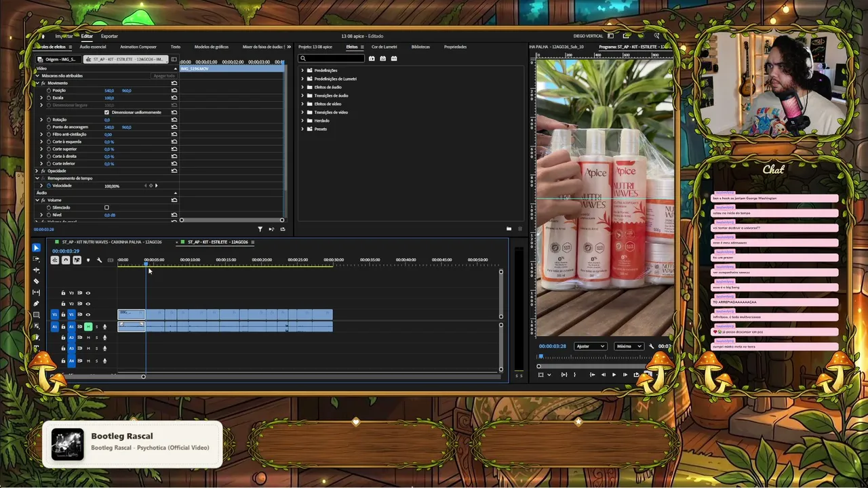
Task: Open Program Monitor settings wrench
Action: click(x=651, y=346)
